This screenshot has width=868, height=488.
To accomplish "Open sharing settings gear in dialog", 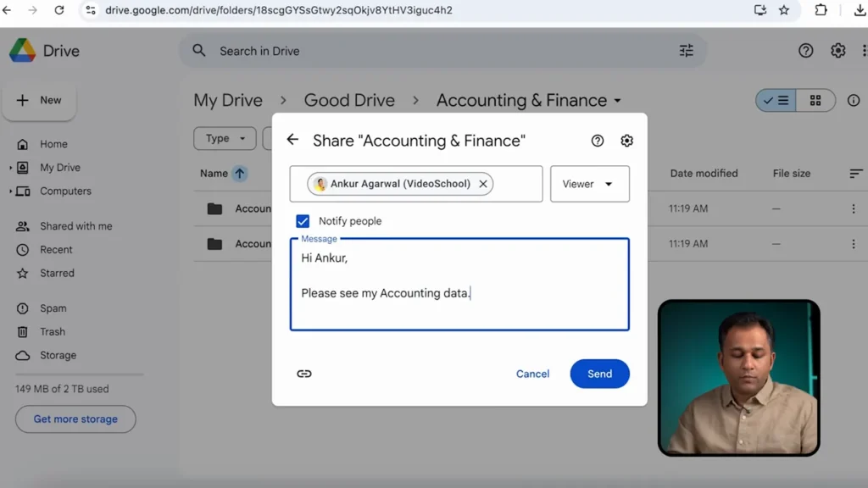I will click(626, 141).
